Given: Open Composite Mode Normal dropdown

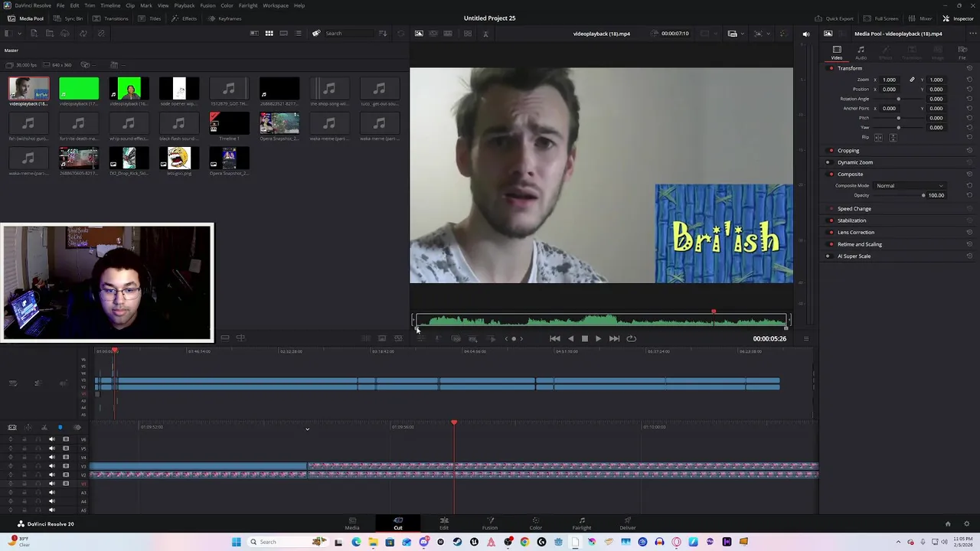Looking at the screenshot, I should [x=910, y=186].
